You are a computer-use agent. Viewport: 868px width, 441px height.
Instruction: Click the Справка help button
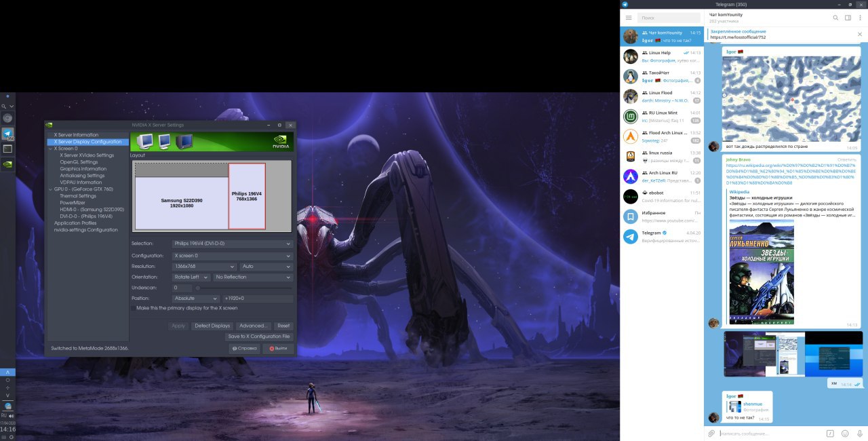point(244,349)
